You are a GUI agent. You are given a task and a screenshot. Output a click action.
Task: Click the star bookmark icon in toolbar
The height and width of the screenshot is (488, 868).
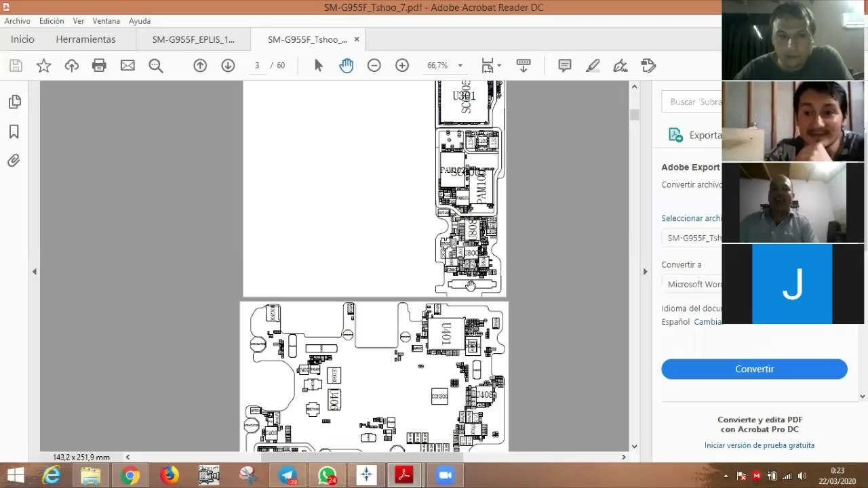(x=43, y=66)
